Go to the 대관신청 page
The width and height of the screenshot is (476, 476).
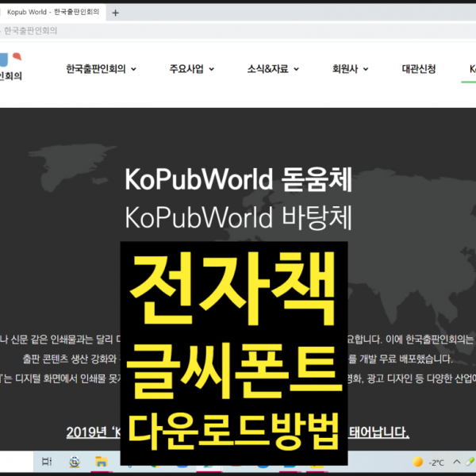point(419,69)
